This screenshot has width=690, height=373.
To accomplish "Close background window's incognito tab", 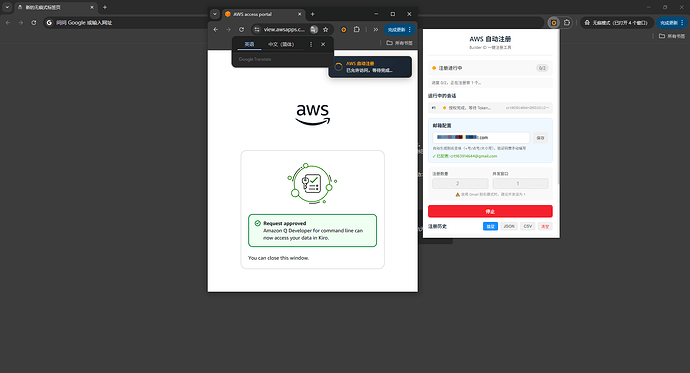I will [x=92, y=7].
